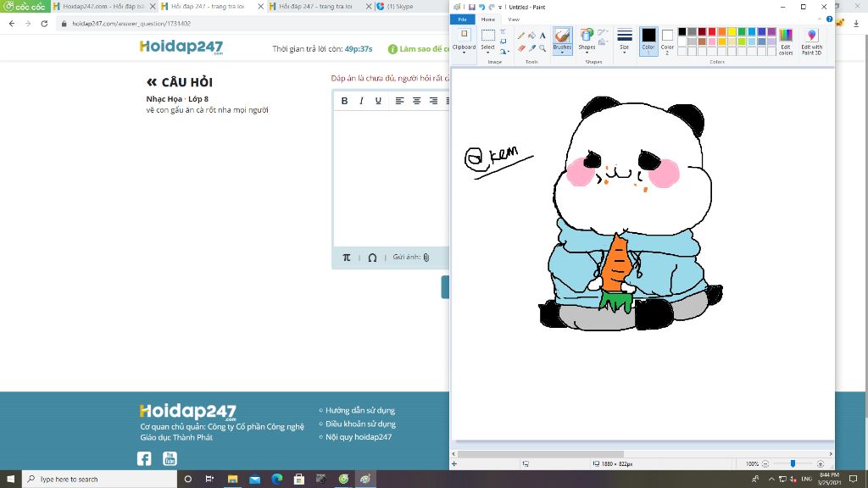Pick the red color swatch

click(x=712, y=31)
